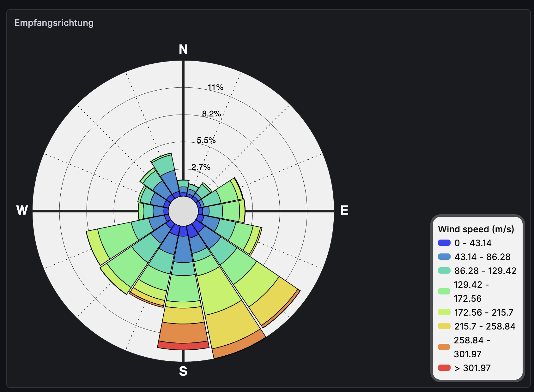The image size is (534, 392).
Task: Click the 5.5% ring label
Action: [x=206, y=140]
